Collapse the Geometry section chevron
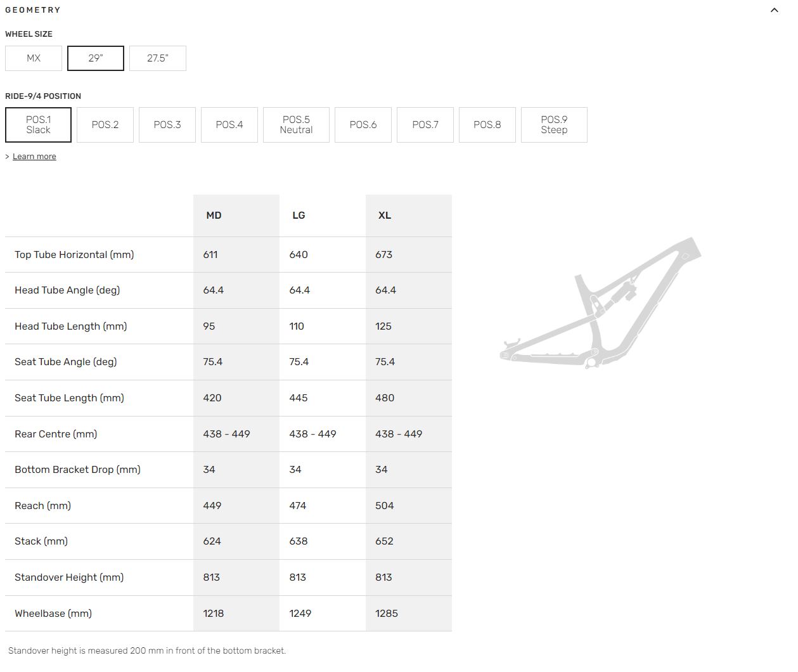The image size is (798, 672). click(x=774, y=10)
